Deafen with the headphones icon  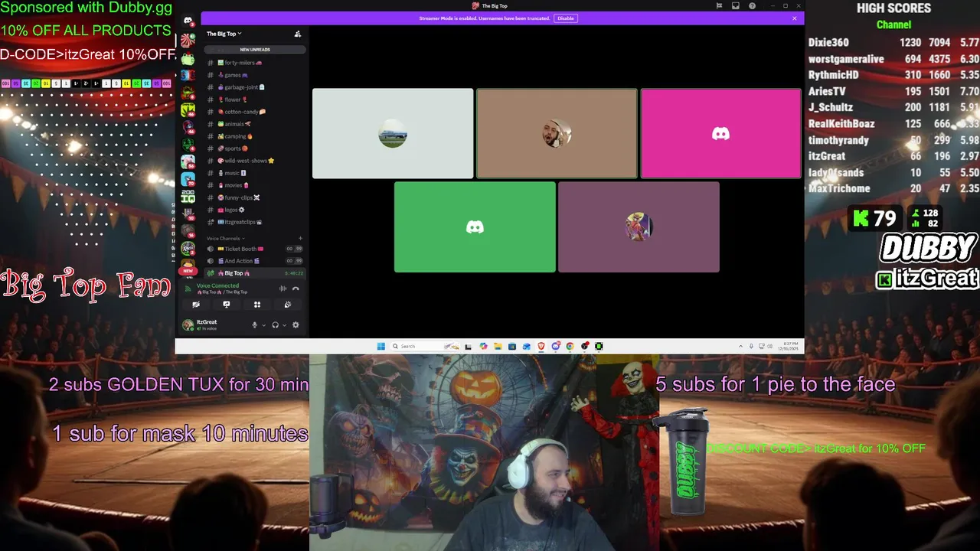[x=275, y=324]
